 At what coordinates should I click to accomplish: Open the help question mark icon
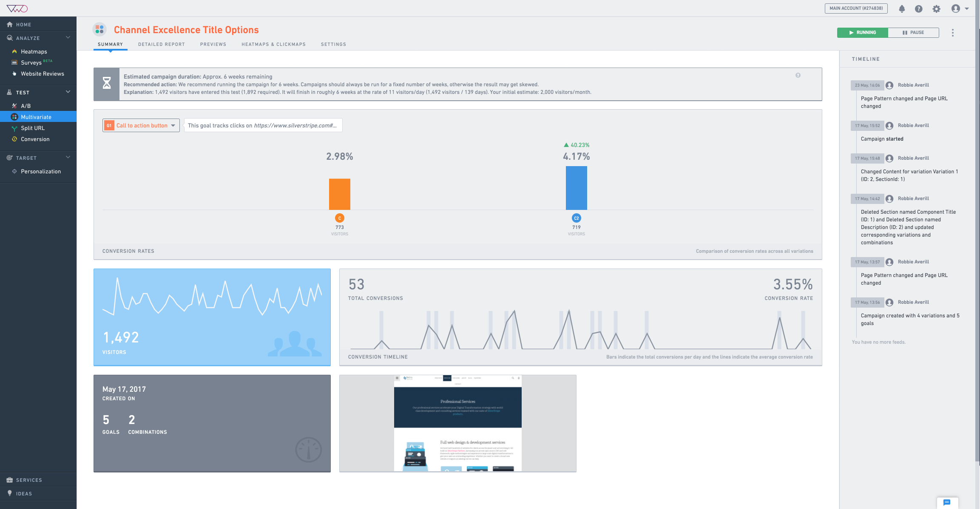[918, 8]
